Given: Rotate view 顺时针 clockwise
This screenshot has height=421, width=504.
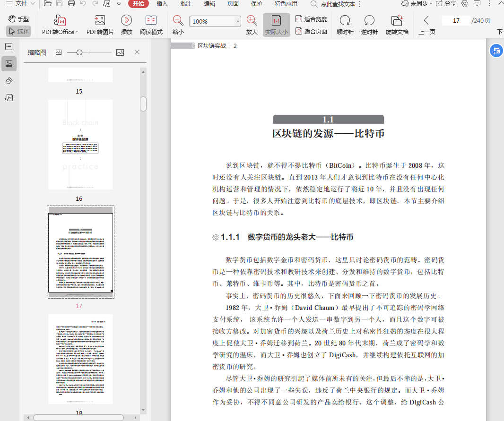Looking at the screenshot, I should tap(345, 25).
